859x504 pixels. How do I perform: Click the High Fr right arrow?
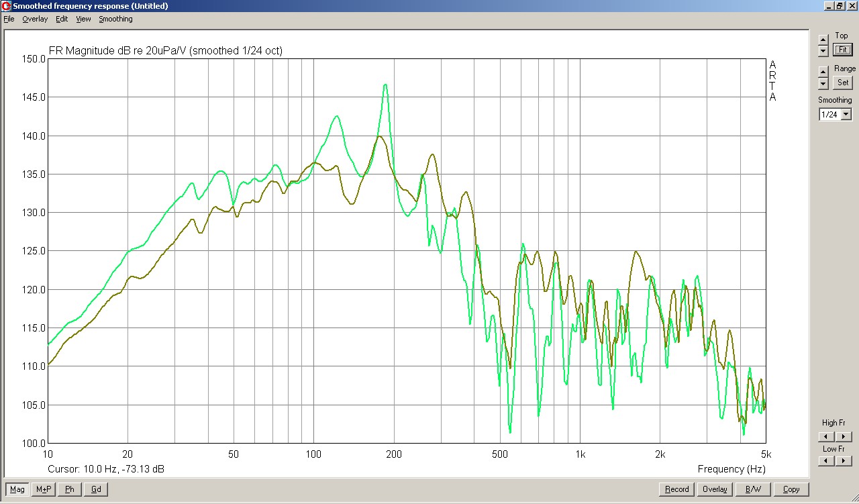[x=844, y=437]
